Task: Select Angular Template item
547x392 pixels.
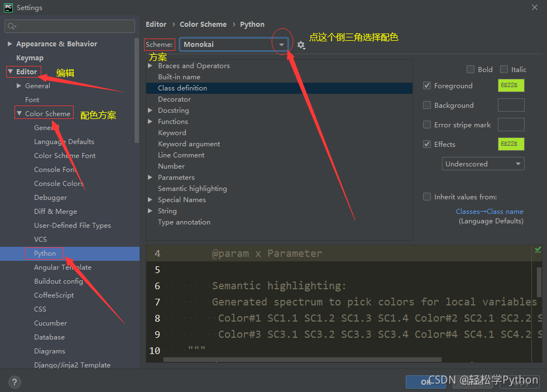Action: pyautogui.click(x=63, y=267)
